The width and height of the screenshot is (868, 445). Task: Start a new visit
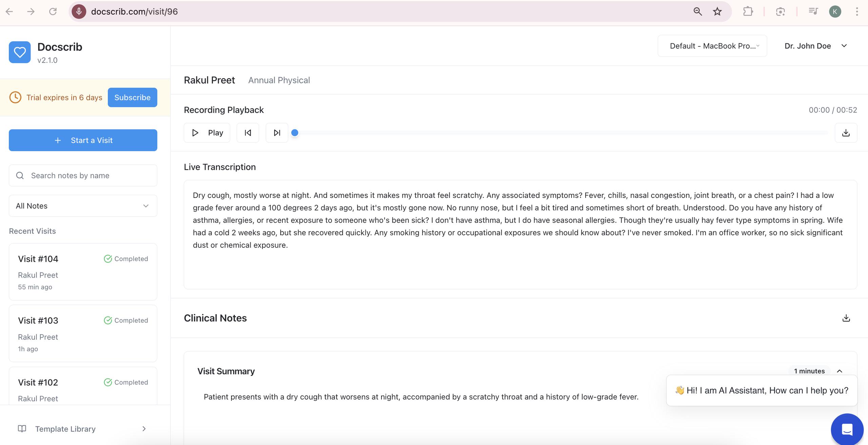point(83,140)
